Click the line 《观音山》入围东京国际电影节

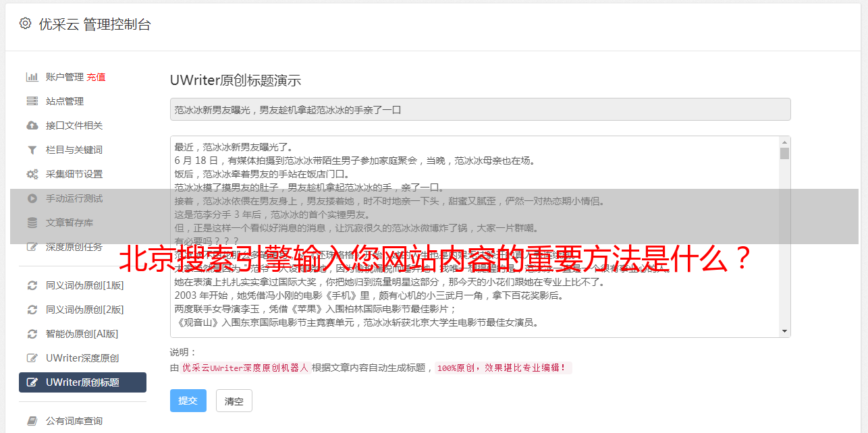coord(356,322)
